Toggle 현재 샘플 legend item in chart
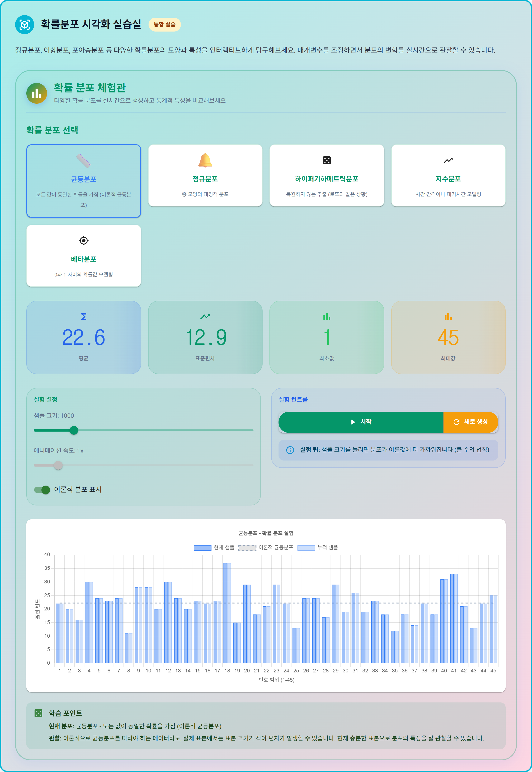 pos(214,548)
